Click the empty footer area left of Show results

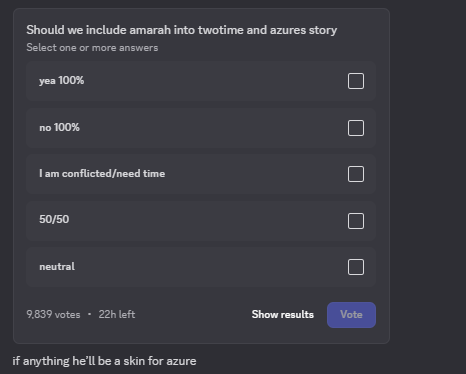click(193, 315)
